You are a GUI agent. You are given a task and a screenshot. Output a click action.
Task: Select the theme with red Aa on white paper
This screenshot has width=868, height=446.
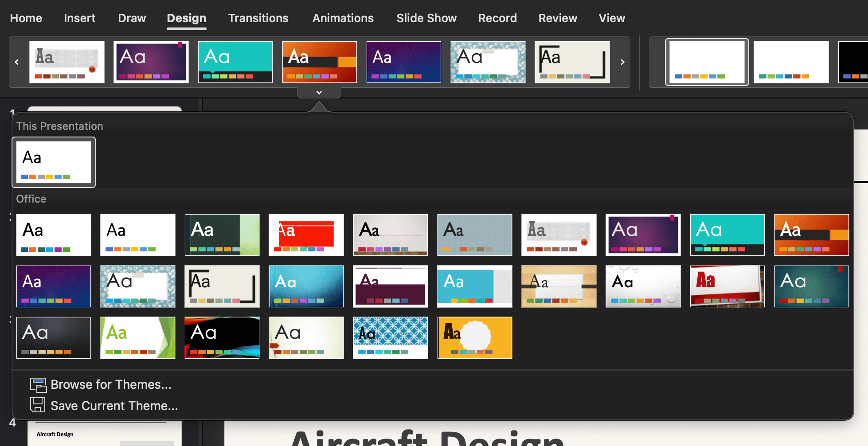pyautogui.click(x=727, y=286)
